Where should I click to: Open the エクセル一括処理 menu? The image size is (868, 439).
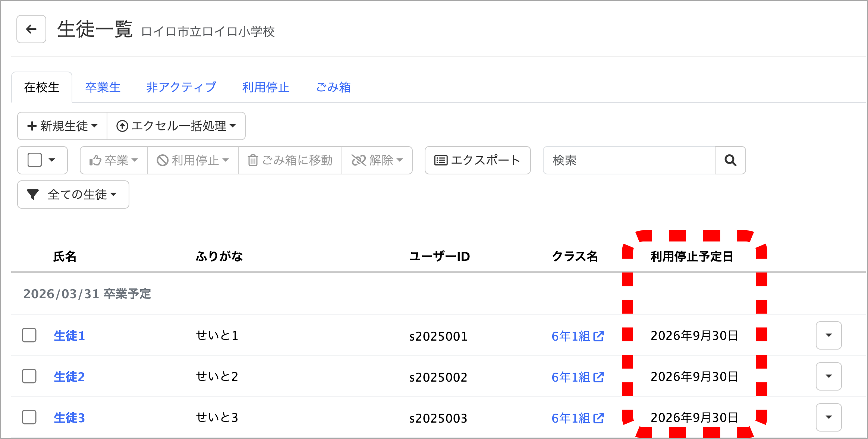[x=176, y=126]
